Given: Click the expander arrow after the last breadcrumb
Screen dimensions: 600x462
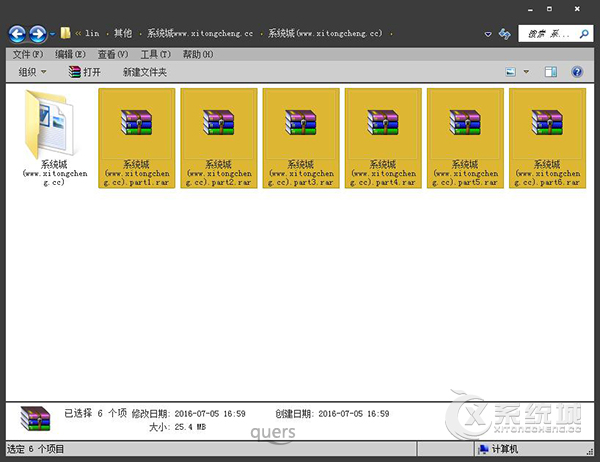Looking at the screenshot, I should click(391, 34).
